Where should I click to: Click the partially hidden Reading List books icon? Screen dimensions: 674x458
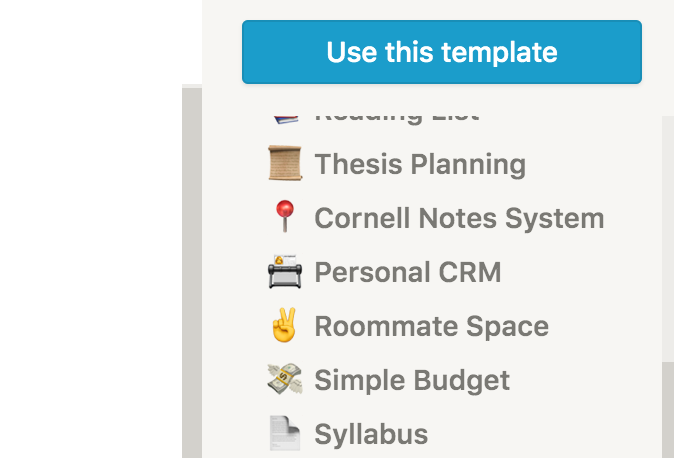pyautogui.click(x=285, y=116)
